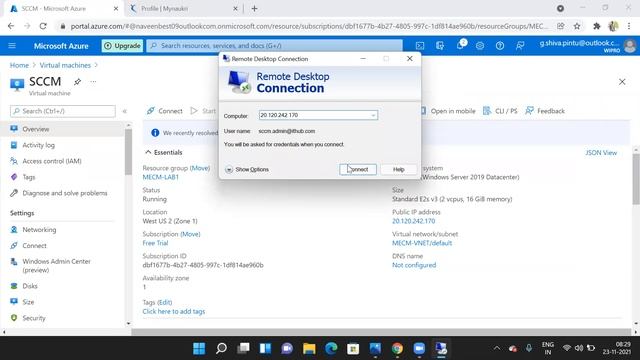Image resolution: width=640 pixels, height=360 pixels.
Task: Click Help in Remote Desktop dialog
Action: click(399, 169)
